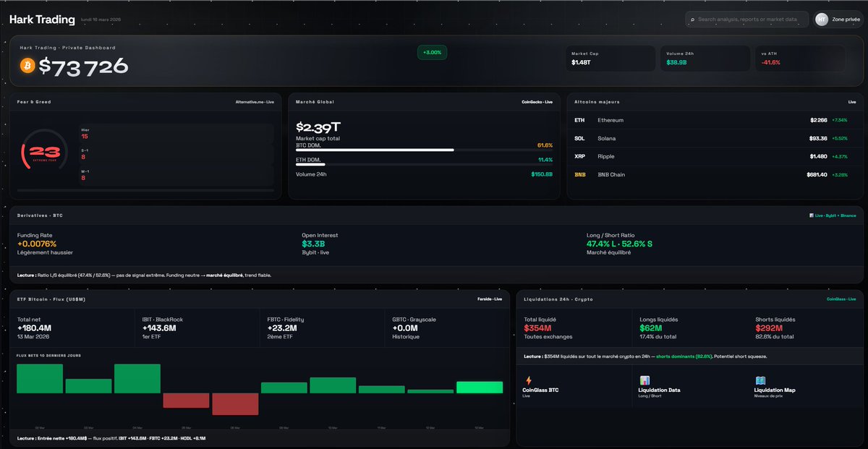Click the CoinGecko Live source label
The image size is (868, 449).
537,102
